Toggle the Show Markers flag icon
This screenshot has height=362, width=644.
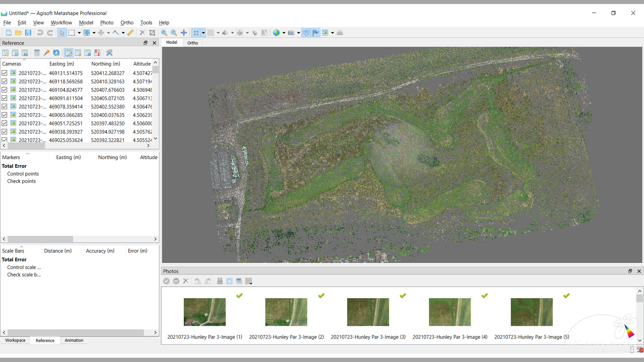(x=316, y=33)
